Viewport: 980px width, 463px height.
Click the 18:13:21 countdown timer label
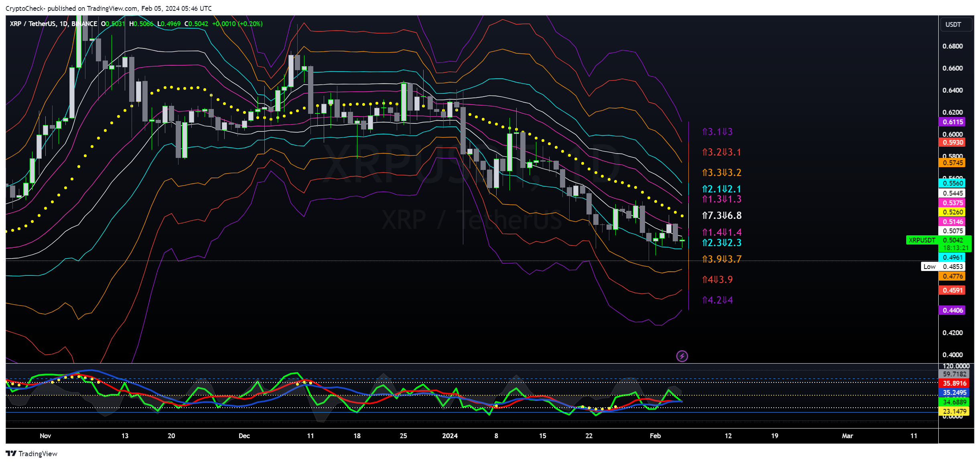point(955,248)
